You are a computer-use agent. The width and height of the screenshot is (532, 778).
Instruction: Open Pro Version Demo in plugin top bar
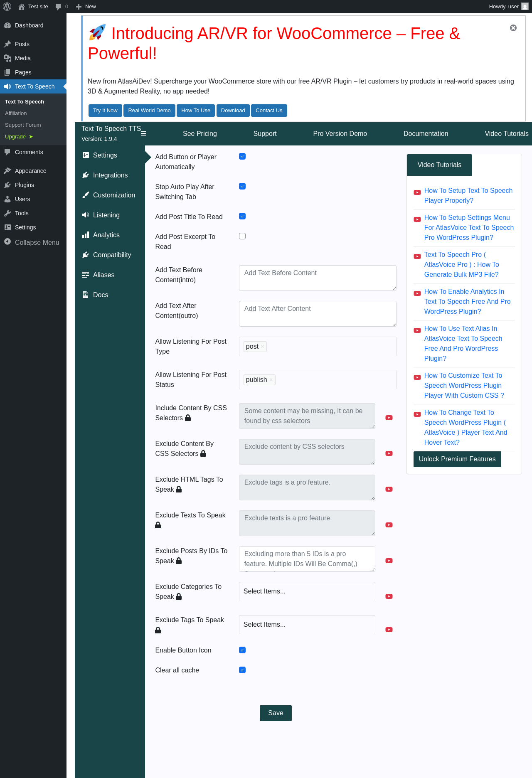tap(340, 133)
